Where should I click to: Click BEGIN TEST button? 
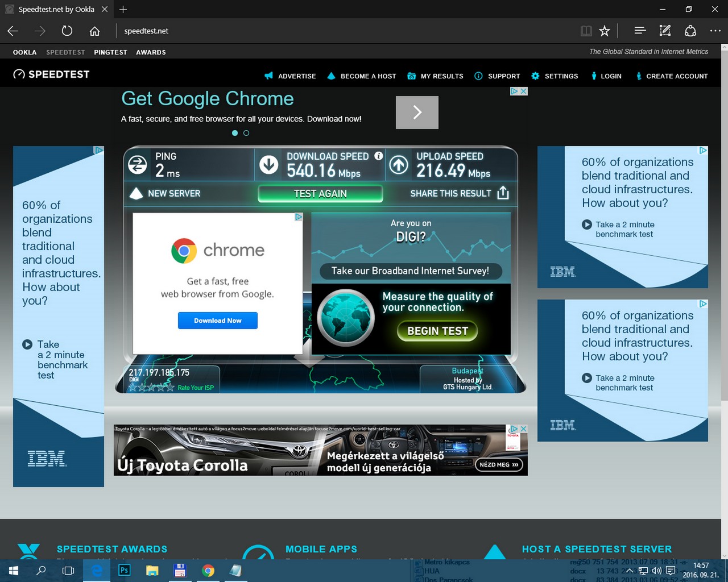click(x=437, y=331)
